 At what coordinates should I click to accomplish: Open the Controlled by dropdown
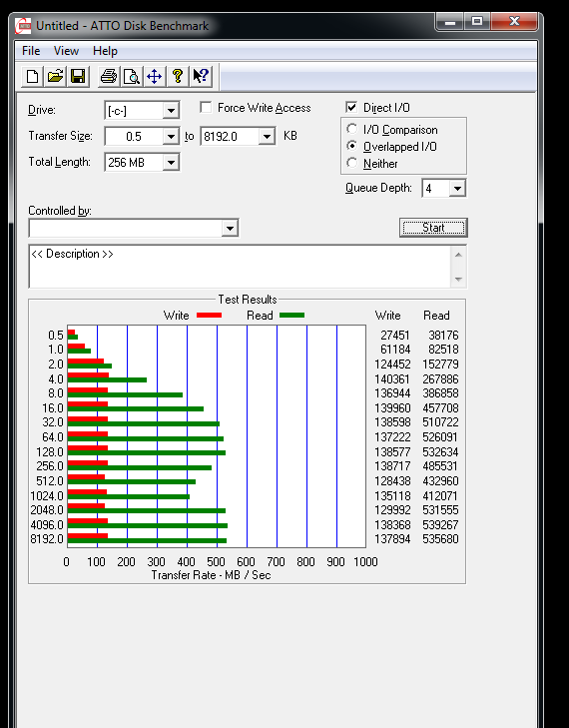tap(230, 228)
